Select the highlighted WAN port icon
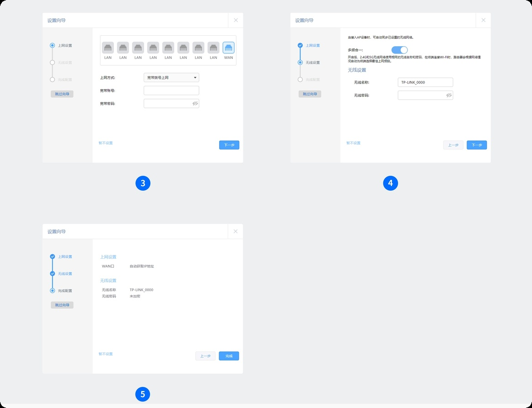 (228, 48)
